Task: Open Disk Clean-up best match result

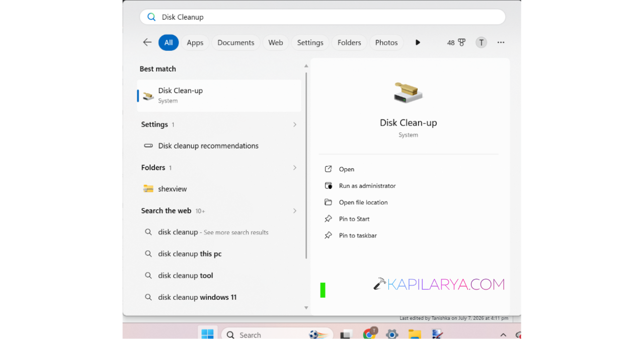Action: coord(219,95)
